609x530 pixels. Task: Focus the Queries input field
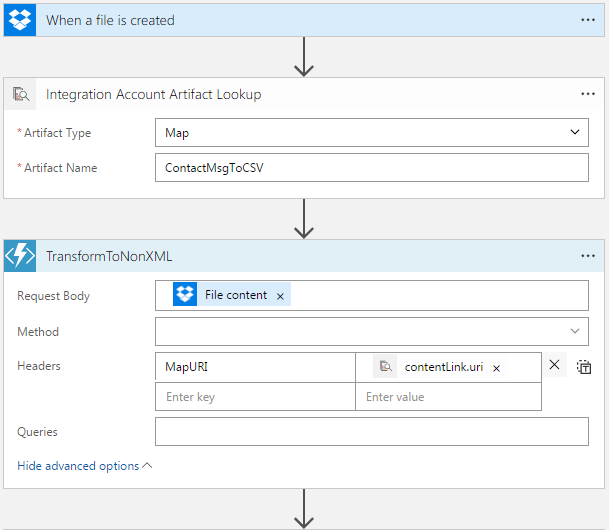[372, 431]
